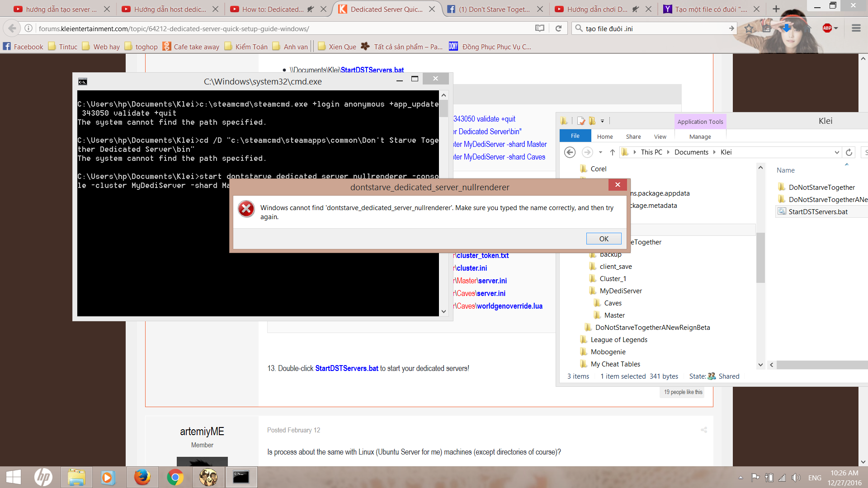Open the Firefox hamburger menu
The width and height of the screenshot is (868, 488).
[x=856, y=28]
